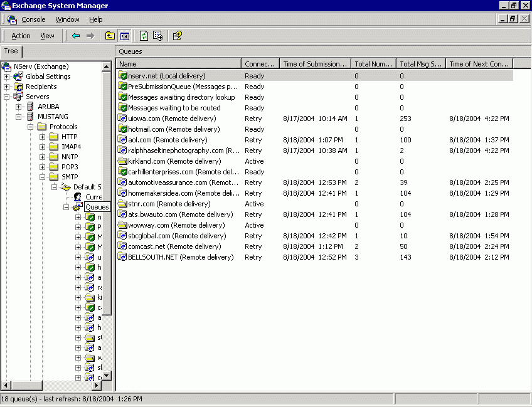Image resolution: width=532 pixels, height=407 pixels.
Task: Toggle the Show/Hide Console Tree icon
Action: (124, 36)
